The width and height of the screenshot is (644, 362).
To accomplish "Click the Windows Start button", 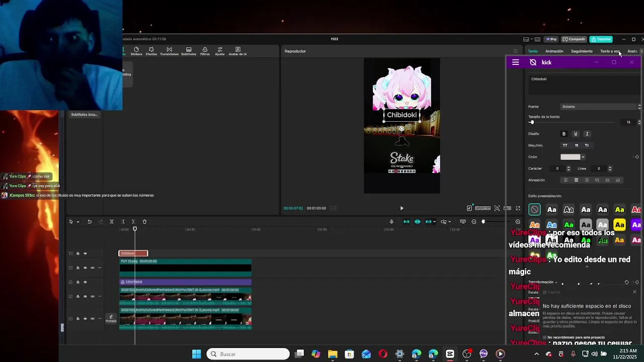I will (x=197, y=354).
